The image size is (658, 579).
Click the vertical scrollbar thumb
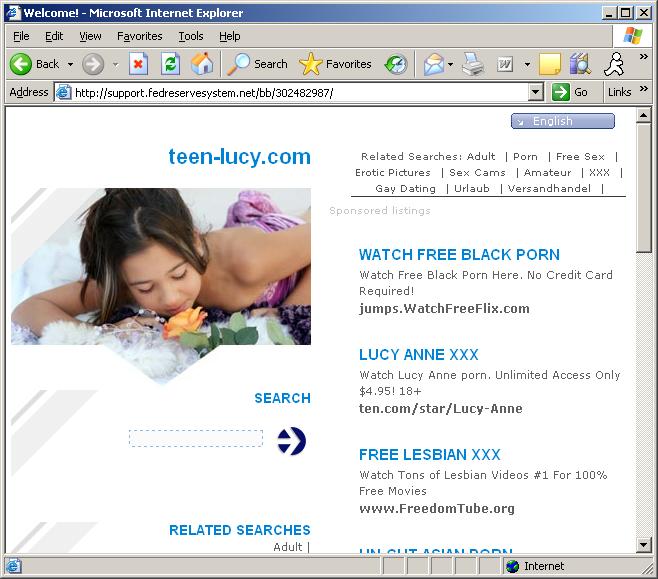tap(643, 188)
